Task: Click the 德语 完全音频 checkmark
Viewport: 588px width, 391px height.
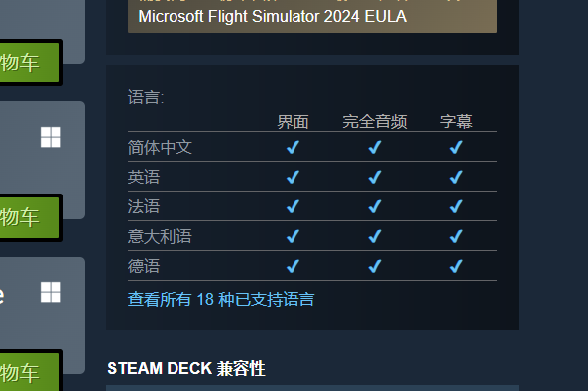Action: pyautogui.click(x=375, y=266)
